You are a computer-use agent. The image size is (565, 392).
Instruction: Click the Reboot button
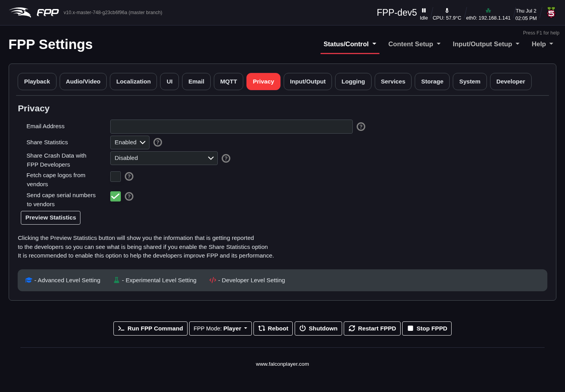[x=273, y=328]
